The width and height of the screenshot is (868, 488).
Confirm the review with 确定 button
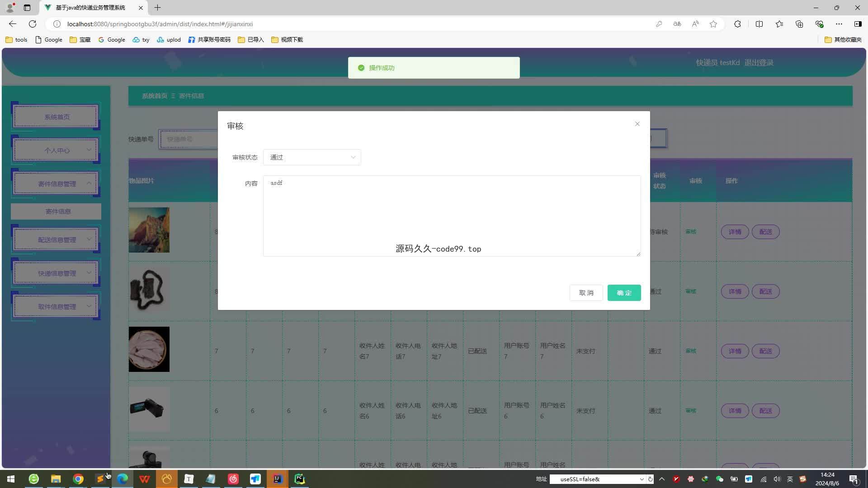(x=624, y=293)
